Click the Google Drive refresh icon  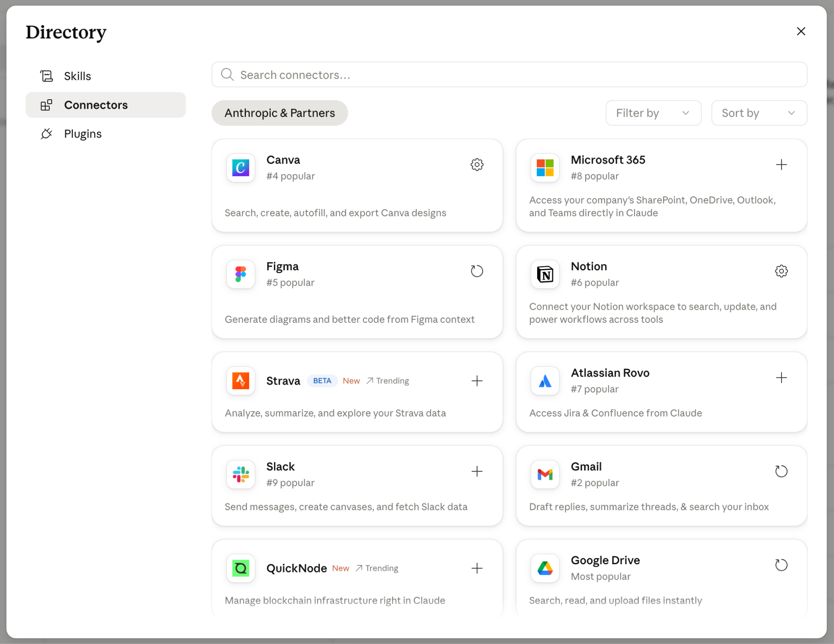coord(781,565)
